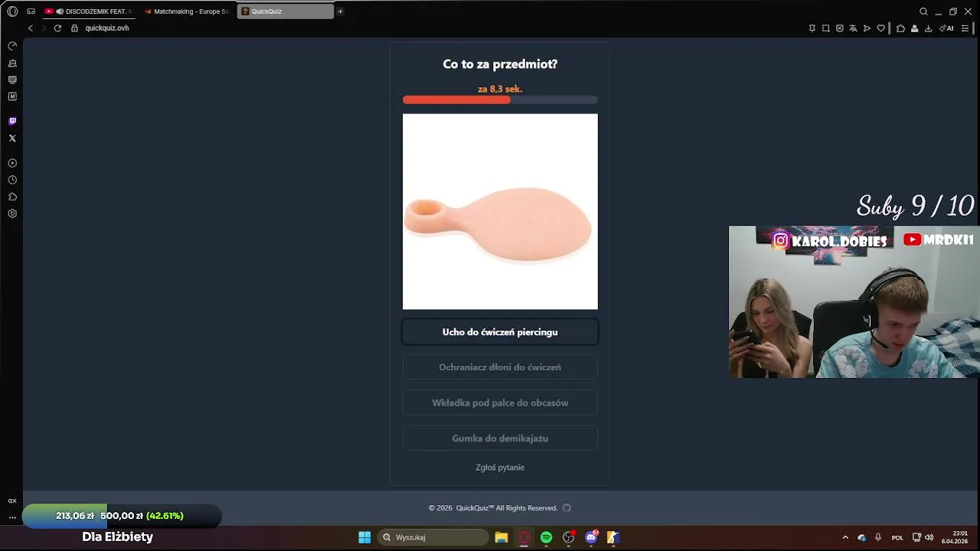Open OBS Studio from the taskbar
Screen dimensions: 980x551
568,537
